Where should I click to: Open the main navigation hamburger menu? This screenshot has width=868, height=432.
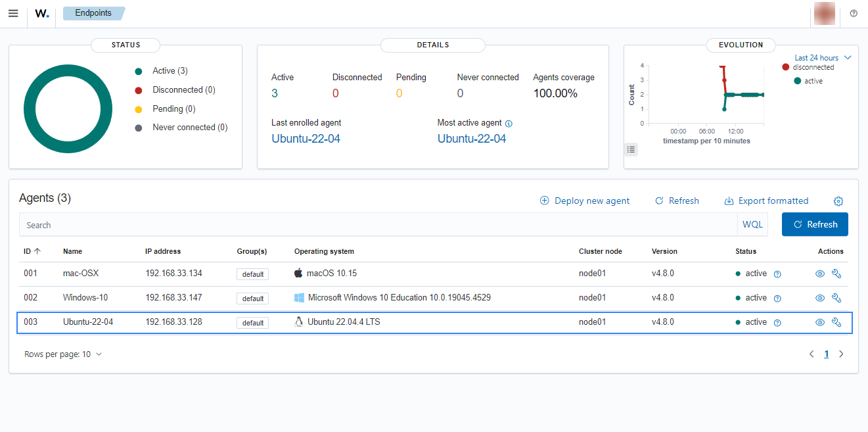pyautogui.click(x=13, y=13)
